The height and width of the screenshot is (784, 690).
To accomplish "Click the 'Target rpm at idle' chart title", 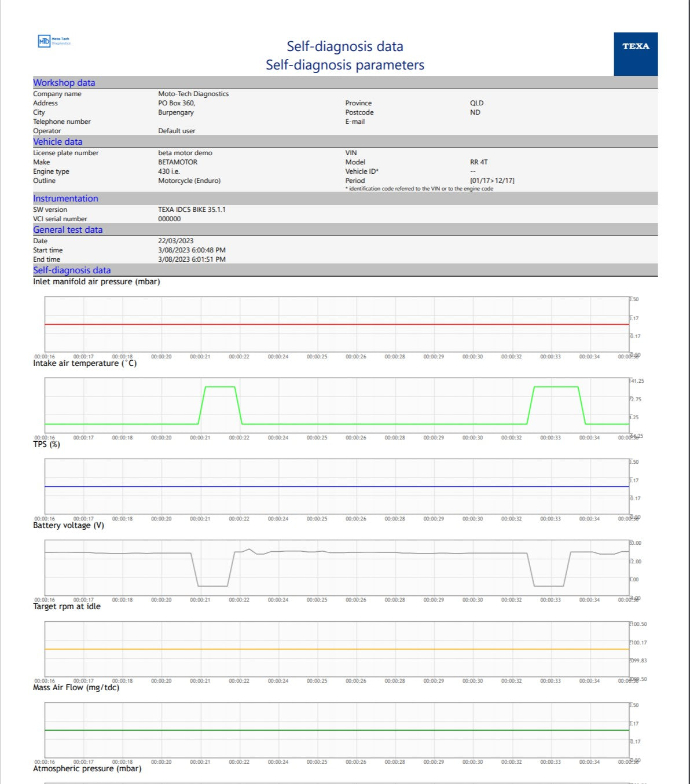I will 67,607.
